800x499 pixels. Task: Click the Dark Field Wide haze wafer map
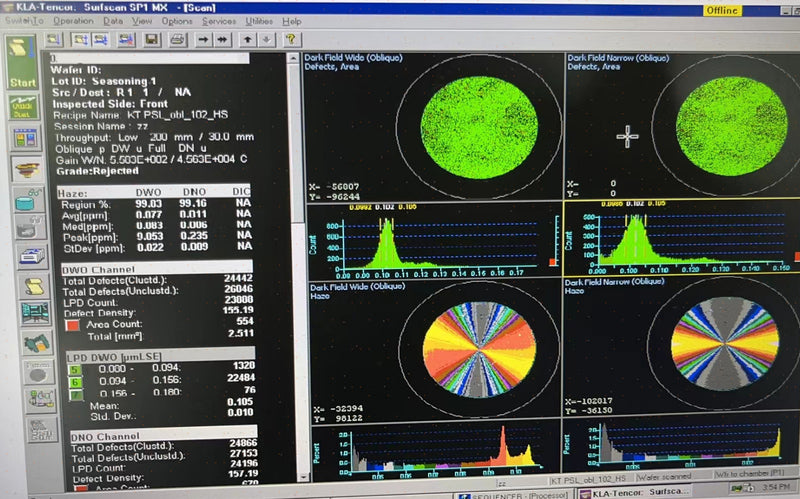(480, 350)
